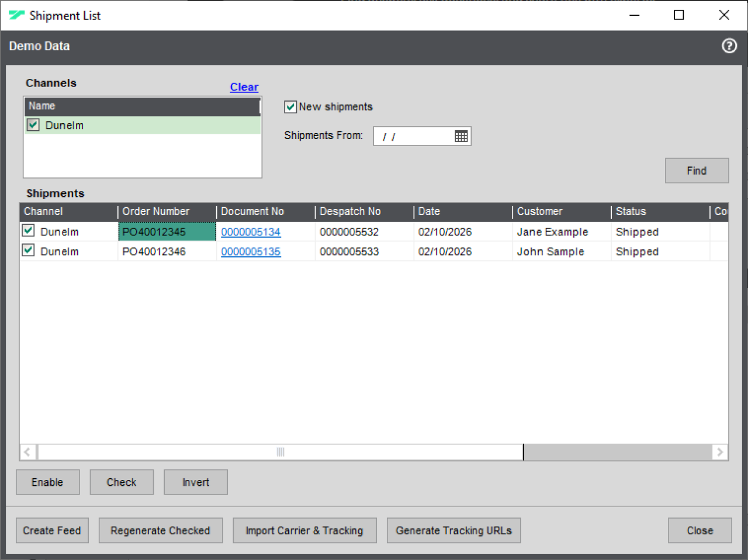Sort by Customer column header
Image resolution: width=748 pixels, height=560 pixels.
coord(562,211)
